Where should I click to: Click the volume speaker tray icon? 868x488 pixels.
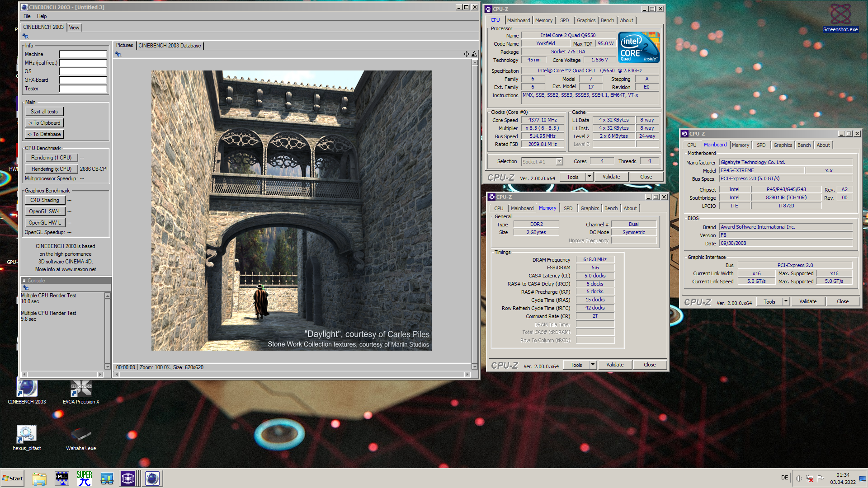pos(799,479)
